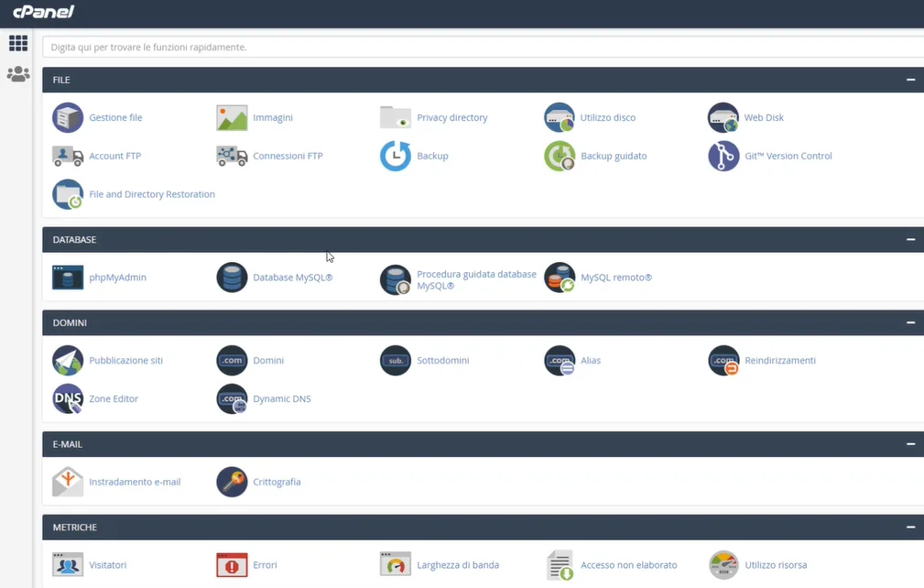Viewport: 924px width, 588px height.
Task: Collapse the DATABASE section
Action: pyautogui.click(x=910, y=239)
